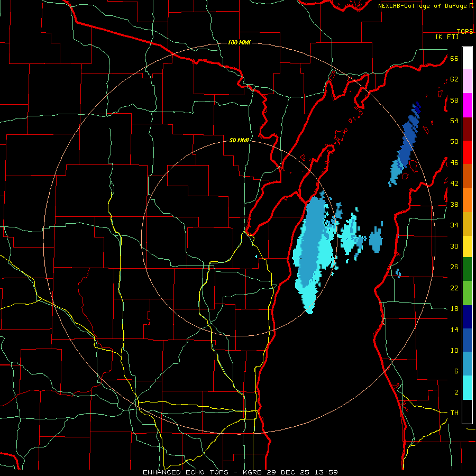Click the white swatch in the tops legend

[x=467, y=58]
